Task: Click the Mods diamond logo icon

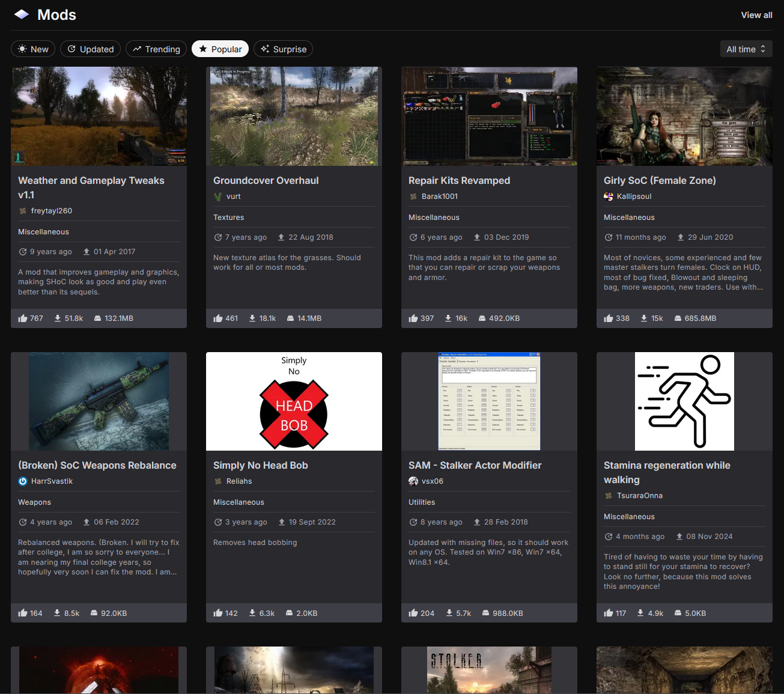Action: pyautogui.click(x=22, y=14)
